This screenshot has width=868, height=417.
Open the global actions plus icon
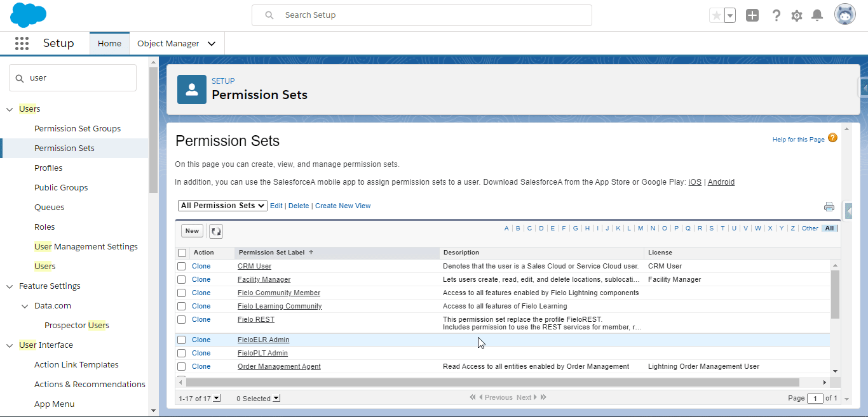tap(752, 15)
